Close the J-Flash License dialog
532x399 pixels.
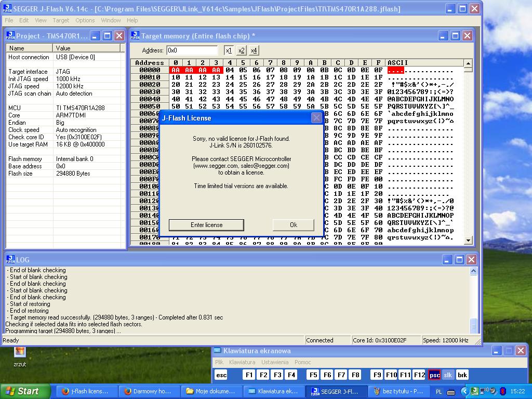(x=316, y=118)
